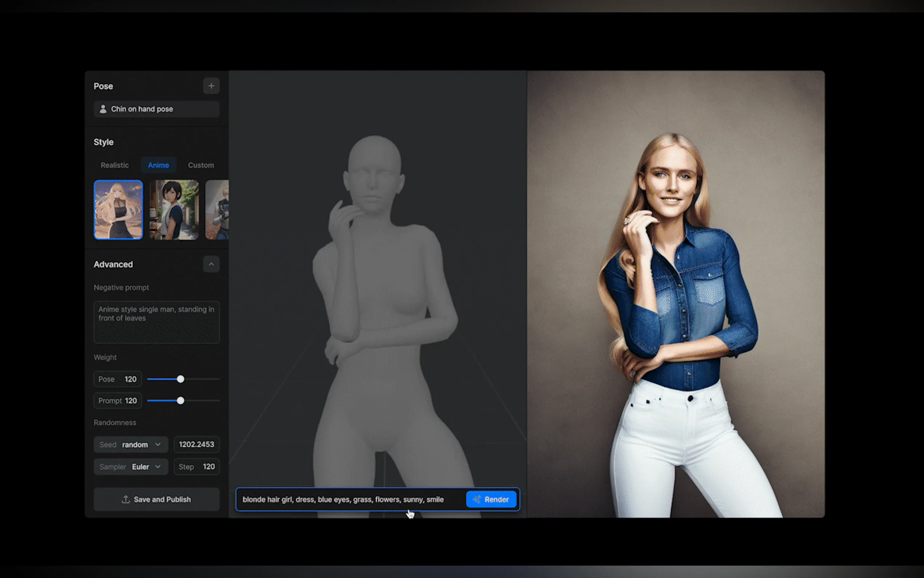Click Save and Publish
The image size is (924, 578).
tap(157, 499)
